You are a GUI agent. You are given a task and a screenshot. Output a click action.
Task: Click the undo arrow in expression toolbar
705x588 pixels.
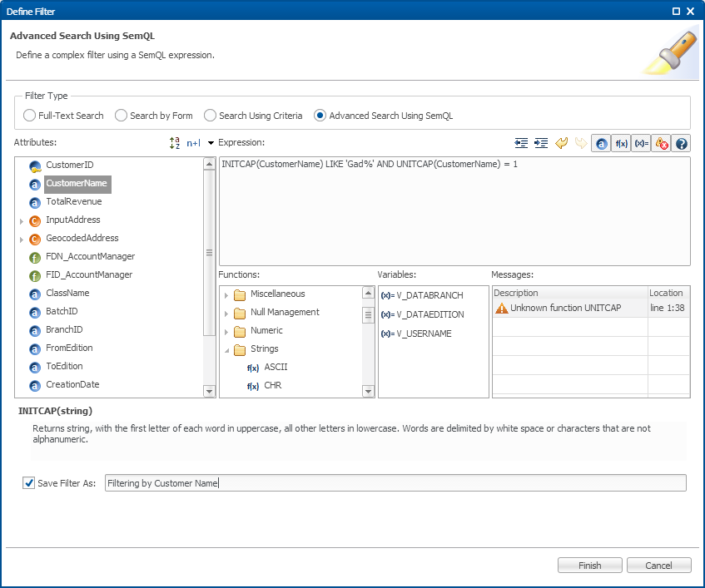pyautogui.click(x=561, y=143)
